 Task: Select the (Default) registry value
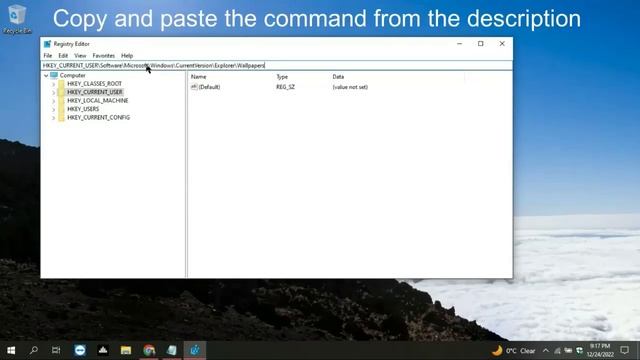tap(209, 87)
